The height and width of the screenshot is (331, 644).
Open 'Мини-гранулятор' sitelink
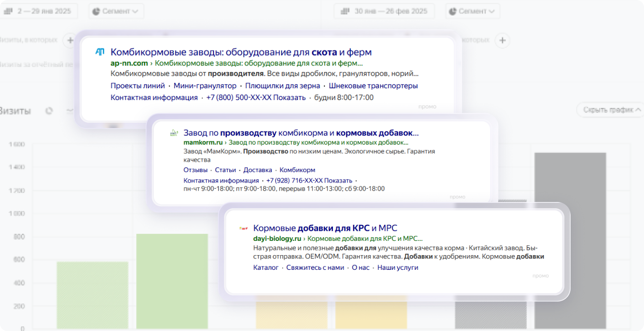[x=205, y=86]
